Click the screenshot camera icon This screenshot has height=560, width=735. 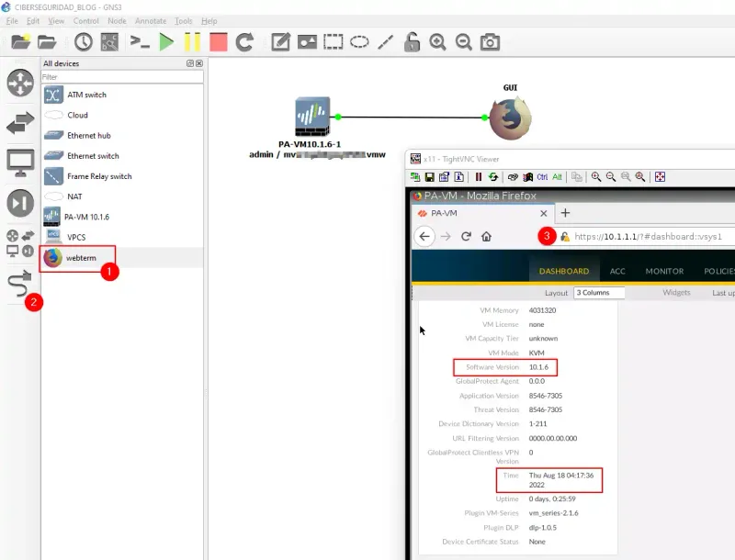click(x=490, y=41)
